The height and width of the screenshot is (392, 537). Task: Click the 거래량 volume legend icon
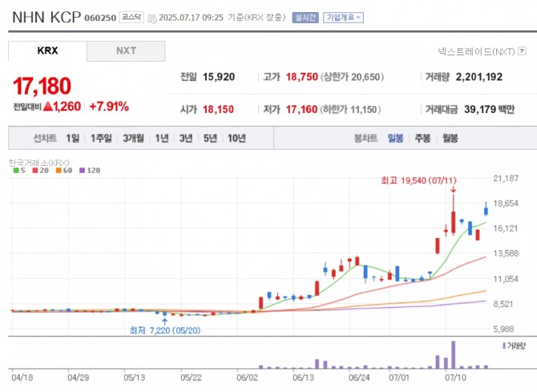tap(503, 345)
